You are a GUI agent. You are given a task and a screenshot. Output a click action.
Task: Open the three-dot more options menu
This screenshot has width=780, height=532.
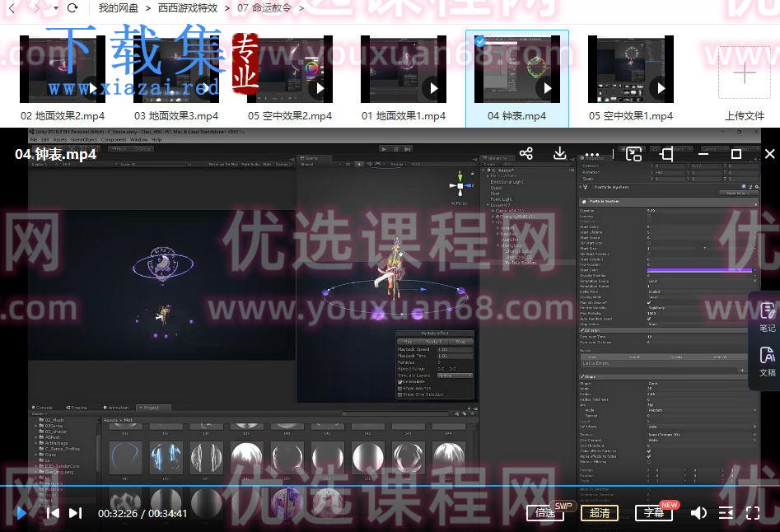[x=592, y=154]
